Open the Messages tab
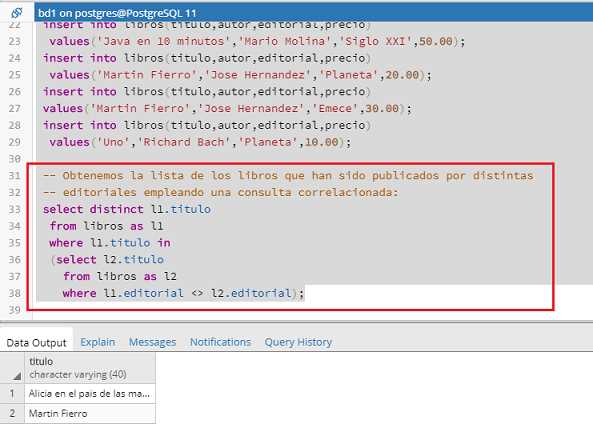The image size is (593, 432). coord(152,342)
